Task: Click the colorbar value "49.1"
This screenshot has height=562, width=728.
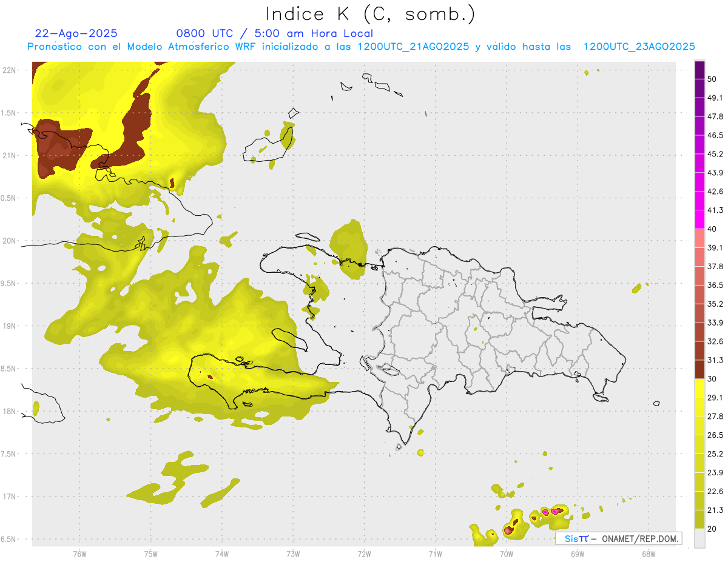Action: tap(715, 98)
